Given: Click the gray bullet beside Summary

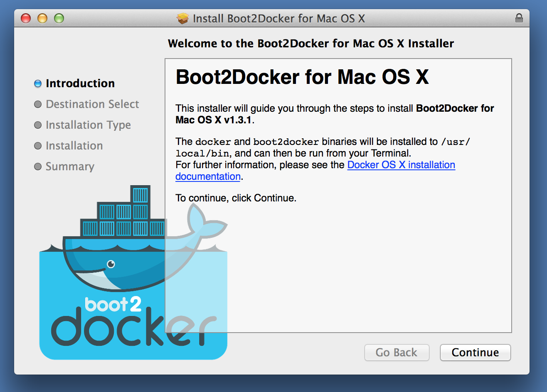Looking at the screenshot, I should tap(38, 167).
